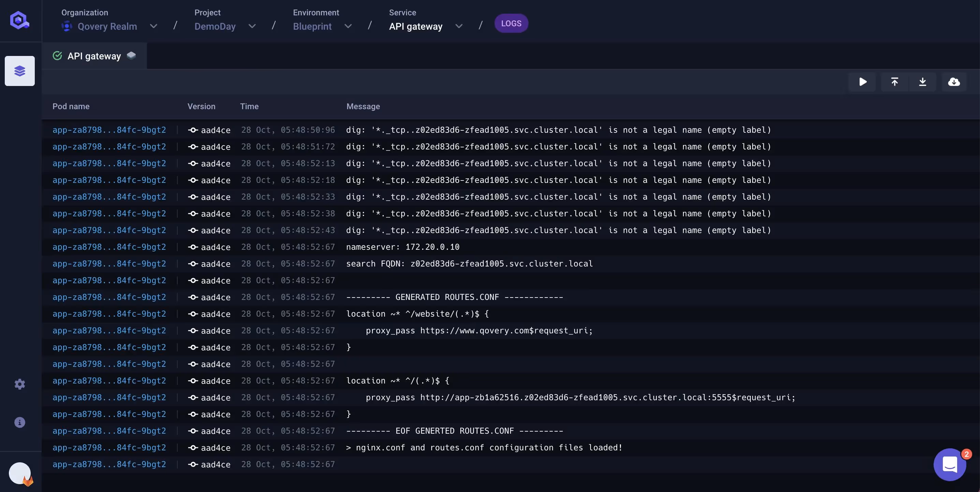Click the green health check next to API gateway
The width and height of the screenshot is (980, 492).
(57, 56)
